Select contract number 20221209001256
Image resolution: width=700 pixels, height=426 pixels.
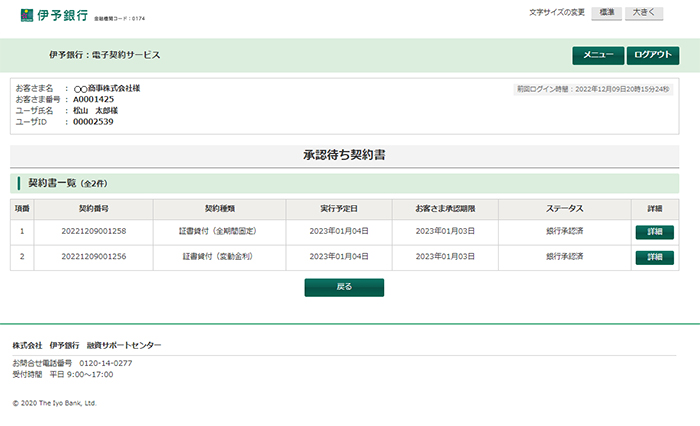pyautogui.click(x=94, y=257)
